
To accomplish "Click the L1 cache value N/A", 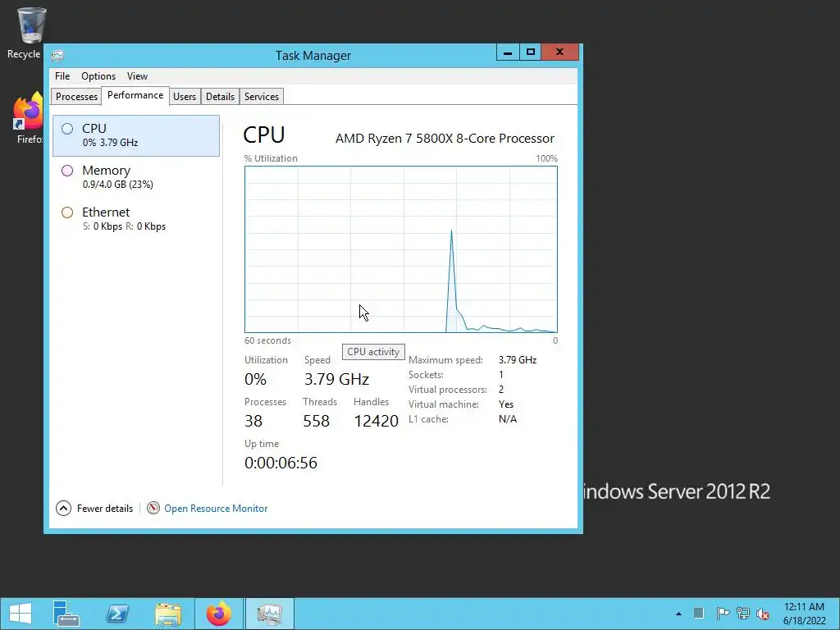I will (x=507, y=419).
